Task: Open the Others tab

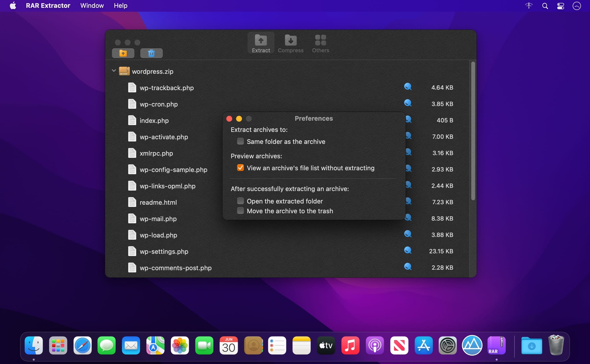Action: tap(320, 43)
